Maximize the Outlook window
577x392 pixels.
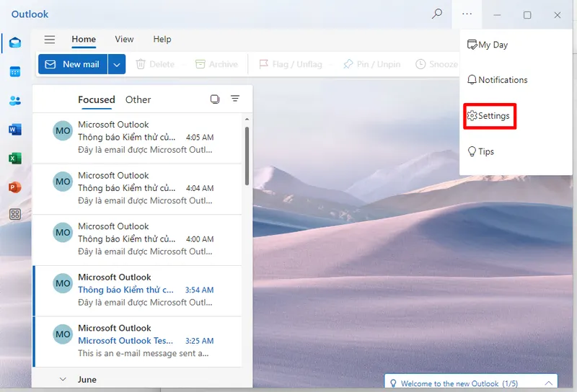tap(527, 14)
